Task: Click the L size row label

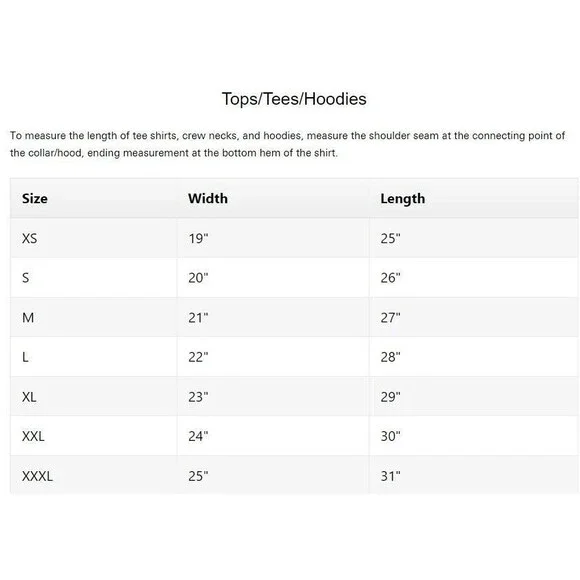Action: (x=25, y=357)
